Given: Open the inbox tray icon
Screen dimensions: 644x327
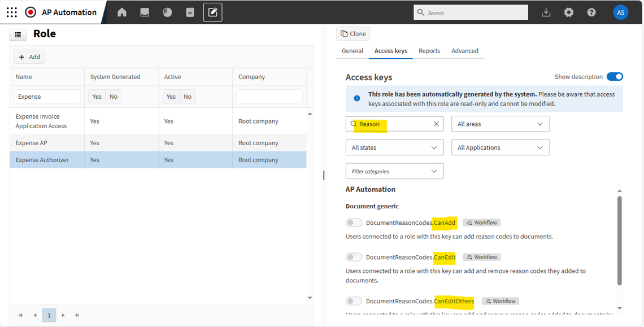Looking at the screenshot, I should [x=145, y=12].
